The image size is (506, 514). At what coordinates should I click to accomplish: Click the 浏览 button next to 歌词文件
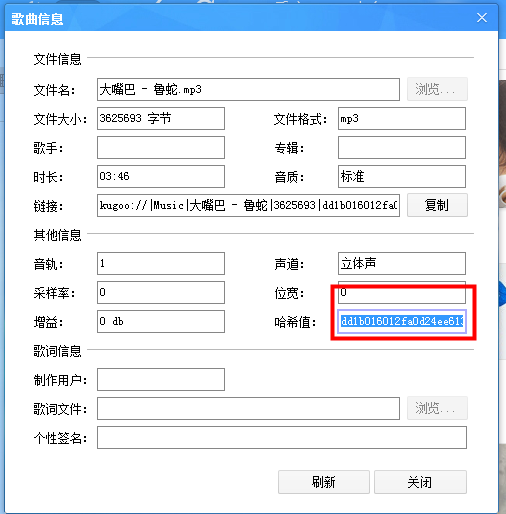[437, 408]
